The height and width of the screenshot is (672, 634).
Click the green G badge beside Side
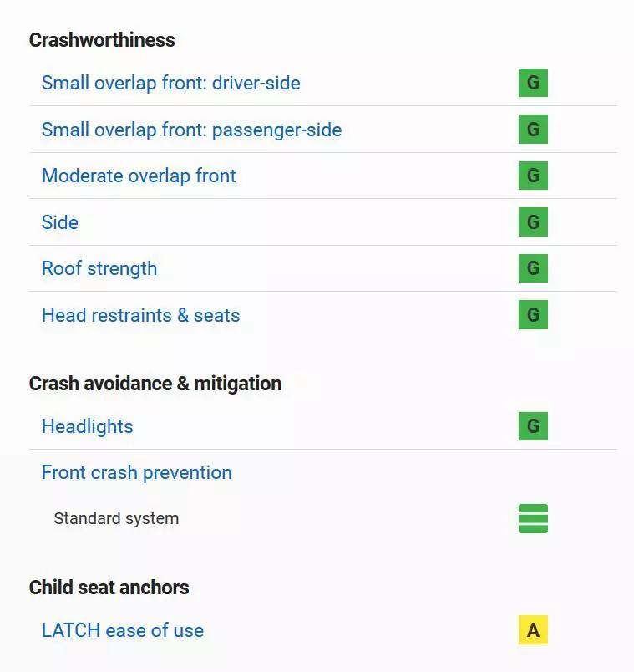click(533, 222)
